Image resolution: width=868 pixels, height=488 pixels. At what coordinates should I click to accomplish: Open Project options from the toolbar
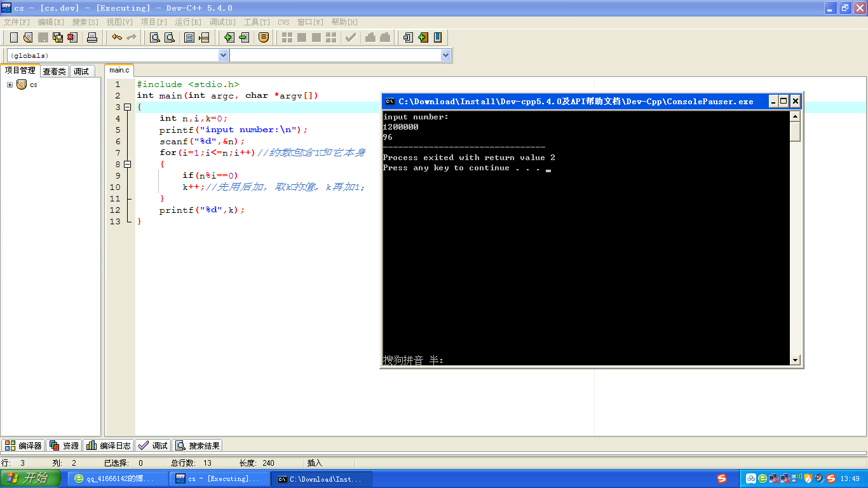(264, 37)
